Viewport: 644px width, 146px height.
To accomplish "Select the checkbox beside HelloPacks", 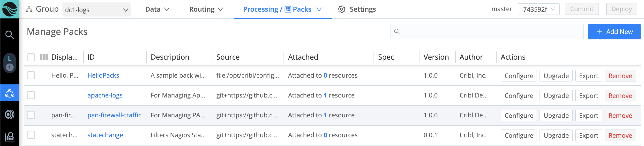I will pyautogui.click(x=31, y=75).
